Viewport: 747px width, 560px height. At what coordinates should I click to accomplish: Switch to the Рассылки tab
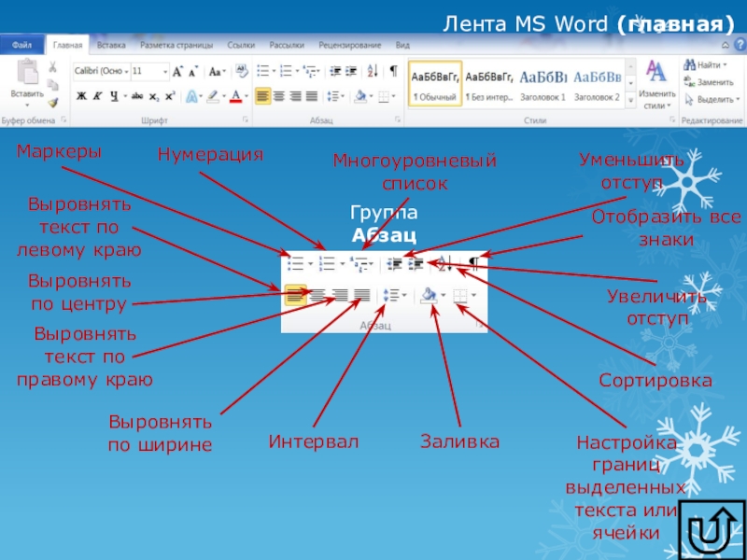coord(287,45)
